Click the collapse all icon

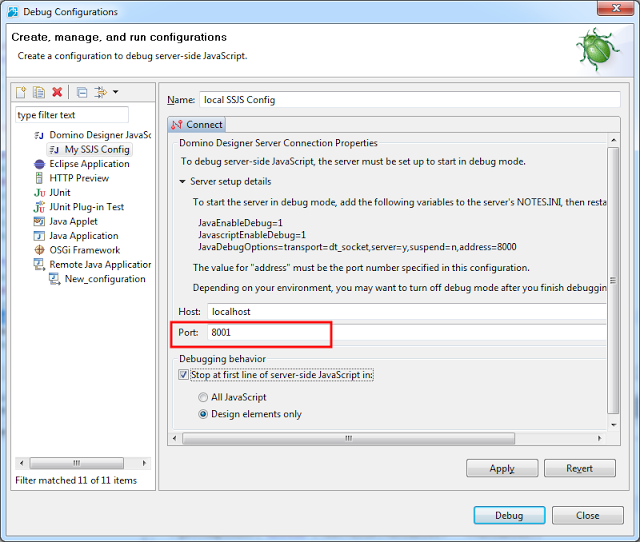[82, 92]
